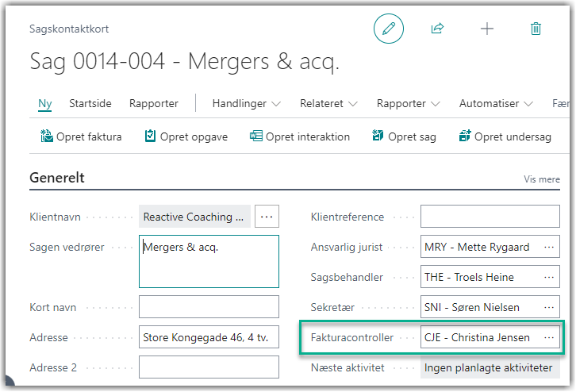The width and height of the screenshot is (576, 392).
Task: Open the Automatiser dropdown
Action: pos(496,103)
